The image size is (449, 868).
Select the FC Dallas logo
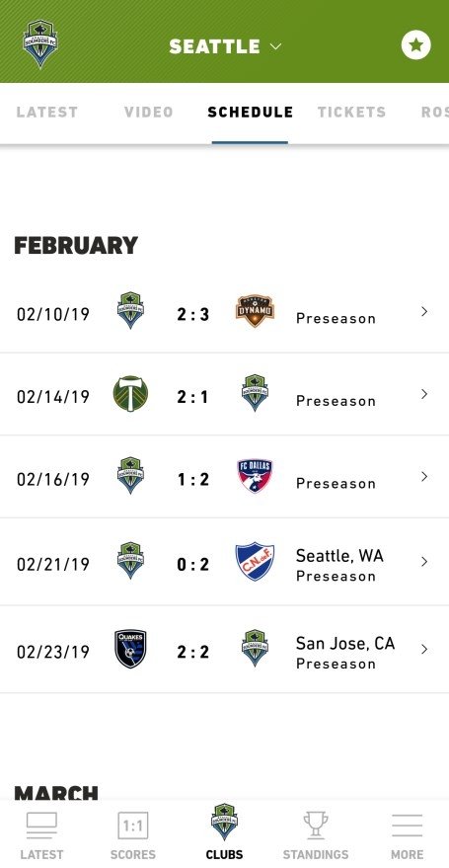click(x=255, y=476)
